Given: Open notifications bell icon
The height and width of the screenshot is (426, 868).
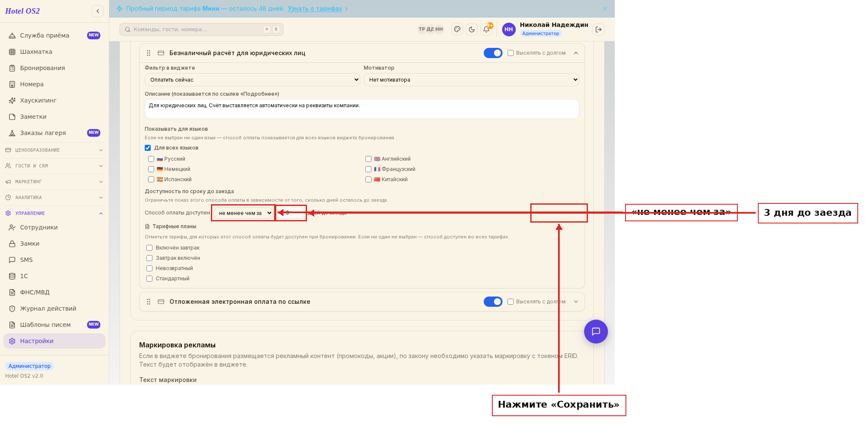Looking at the screenshot, I should click(486, 29).
